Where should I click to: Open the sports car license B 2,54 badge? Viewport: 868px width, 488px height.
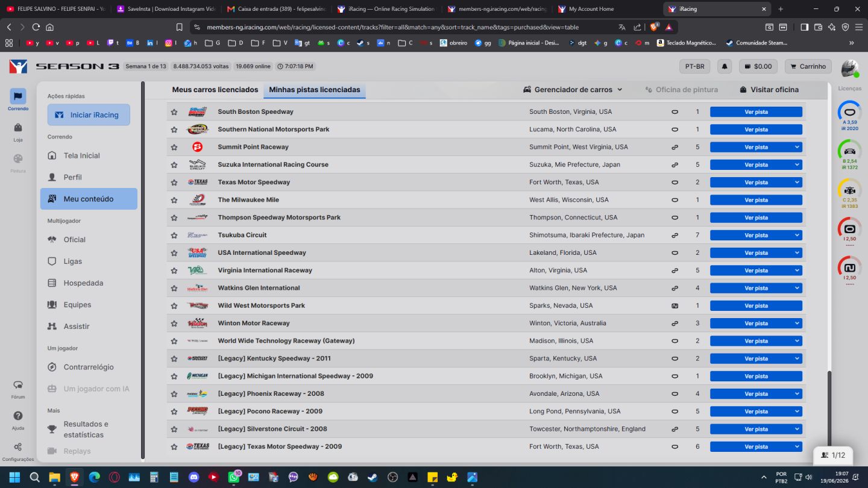point(850,155)
